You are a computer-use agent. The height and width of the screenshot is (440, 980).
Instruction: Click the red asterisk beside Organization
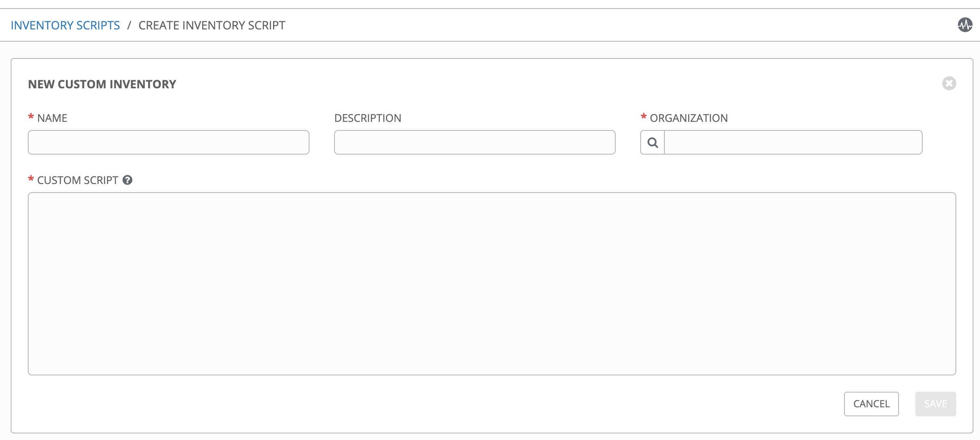(x=644, y=117)
